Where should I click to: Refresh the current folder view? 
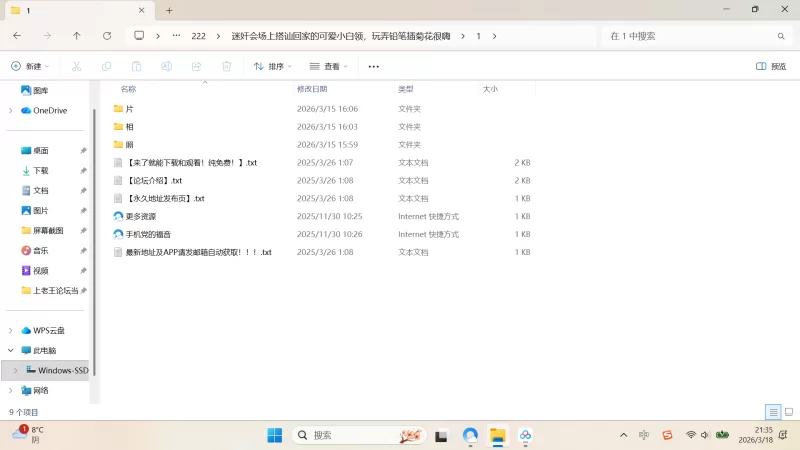[x=107, y=35]
